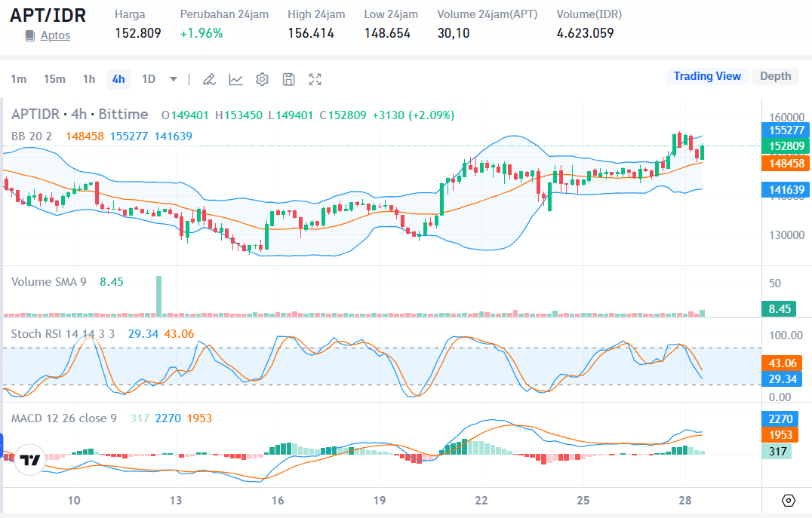Open the drawing tools pencil icon
The image size is (812, 518).
click(209, 79)
